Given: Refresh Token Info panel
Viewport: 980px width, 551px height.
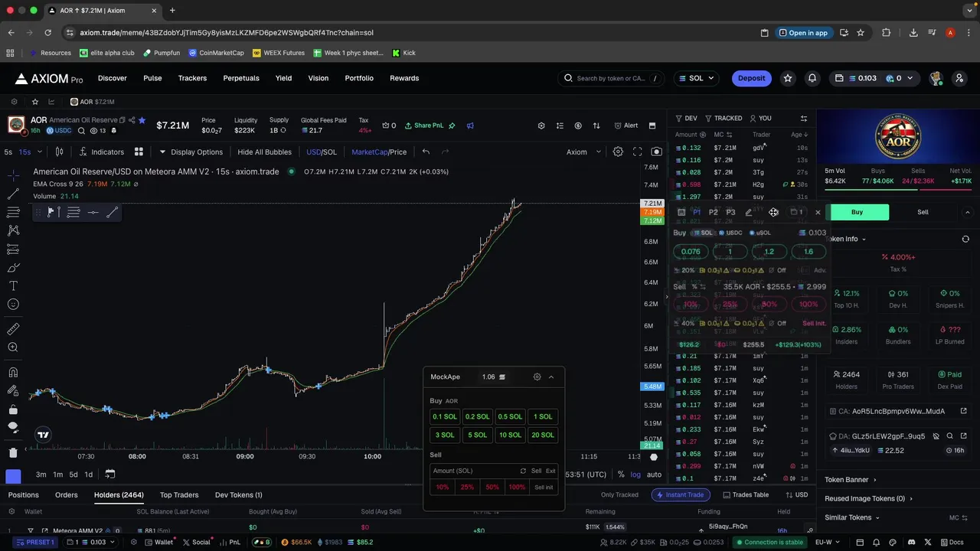Looking at the screenshot, I should tap(965, 239).
